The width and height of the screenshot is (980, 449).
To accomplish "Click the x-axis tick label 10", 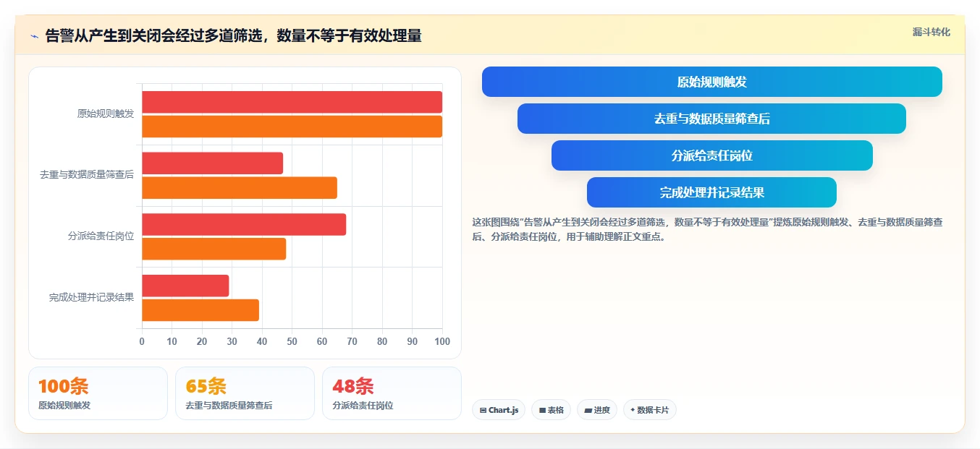I will click(172, 341).
